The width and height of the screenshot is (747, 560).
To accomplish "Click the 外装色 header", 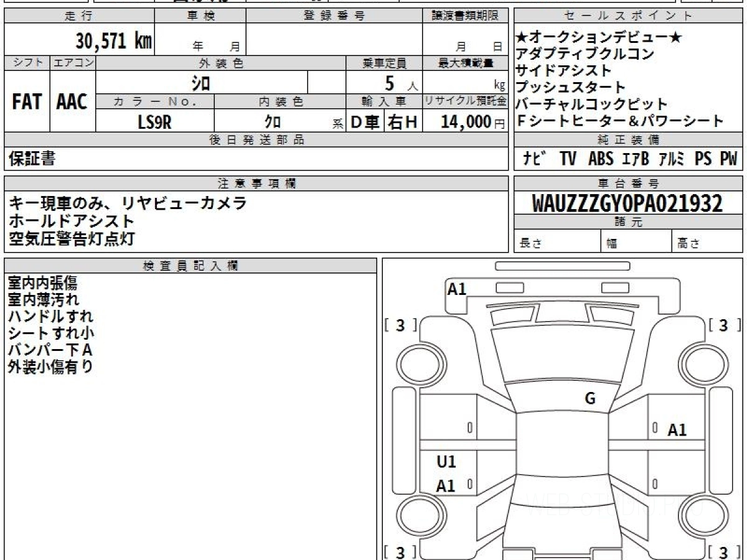I will click(221, 63).
